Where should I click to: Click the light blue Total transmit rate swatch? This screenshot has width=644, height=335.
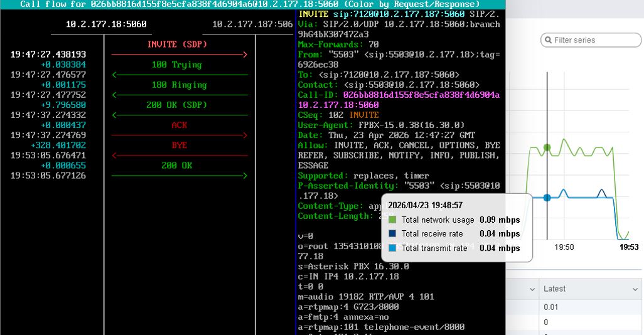[392, 248]
